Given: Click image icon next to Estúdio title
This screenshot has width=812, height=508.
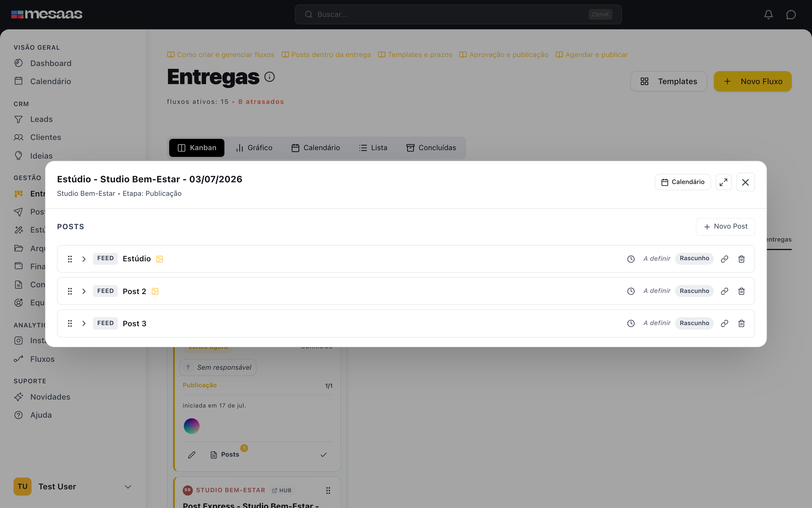Looking at the screenshot, I should pos(160,259).
